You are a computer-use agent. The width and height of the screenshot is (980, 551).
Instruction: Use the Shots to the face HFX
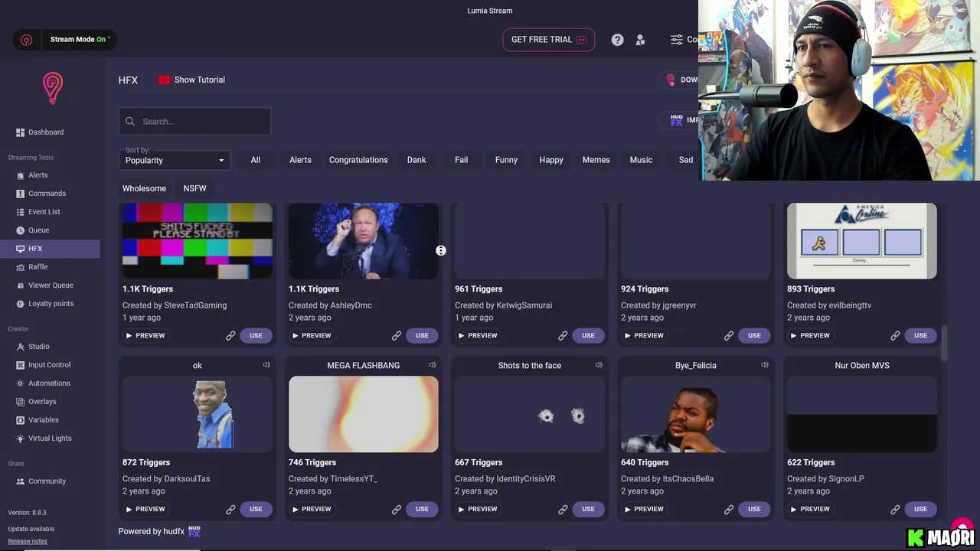[x=588, y=509]
